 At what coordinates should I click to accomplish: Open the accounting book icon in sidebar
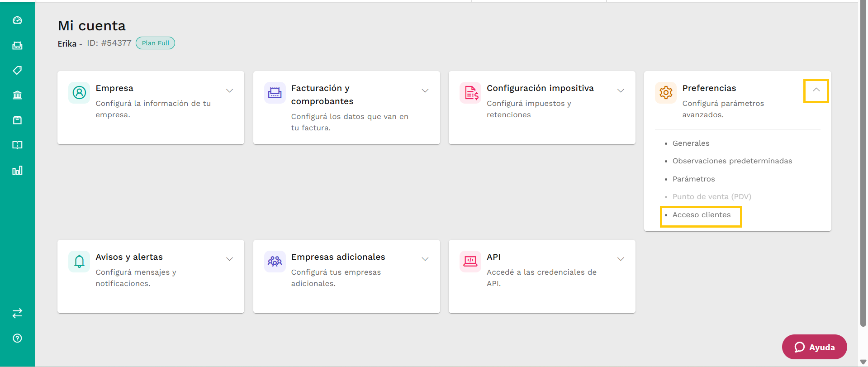click(x=17, y=145)
